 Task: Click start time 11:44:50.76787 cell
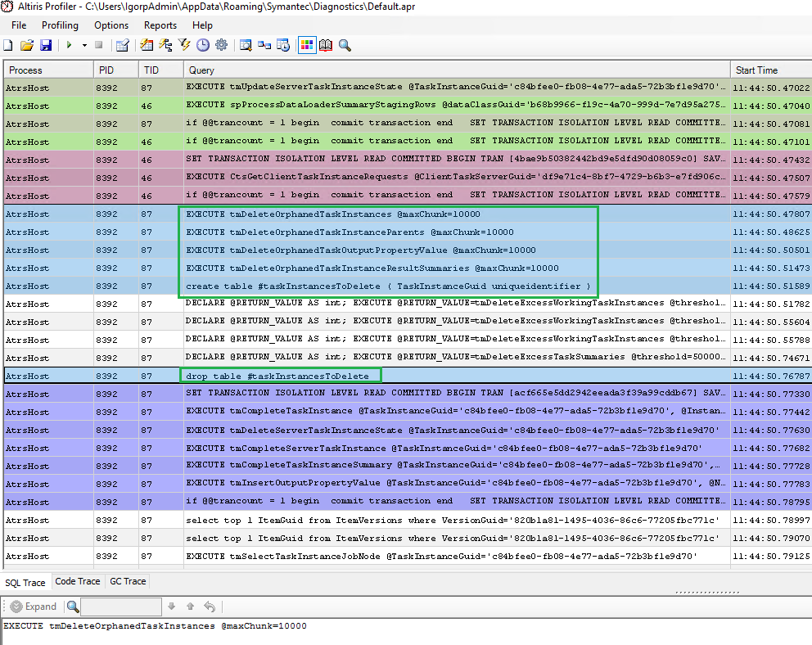(x=771, y=377)
